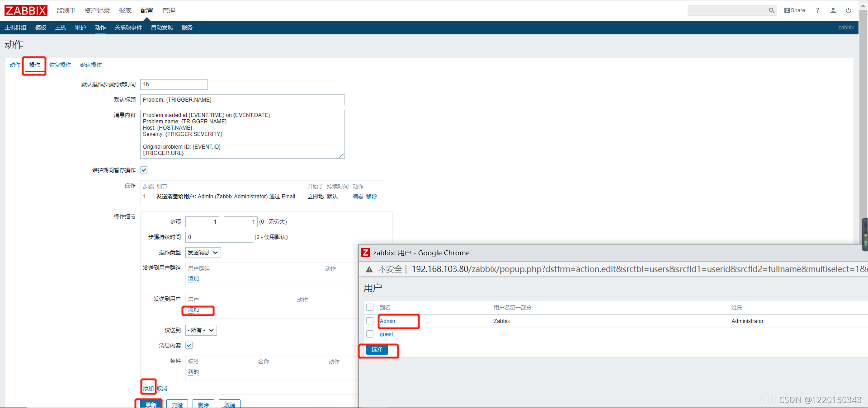Go to 服务 submenu

pyautogui.click(x=187, y=28)
